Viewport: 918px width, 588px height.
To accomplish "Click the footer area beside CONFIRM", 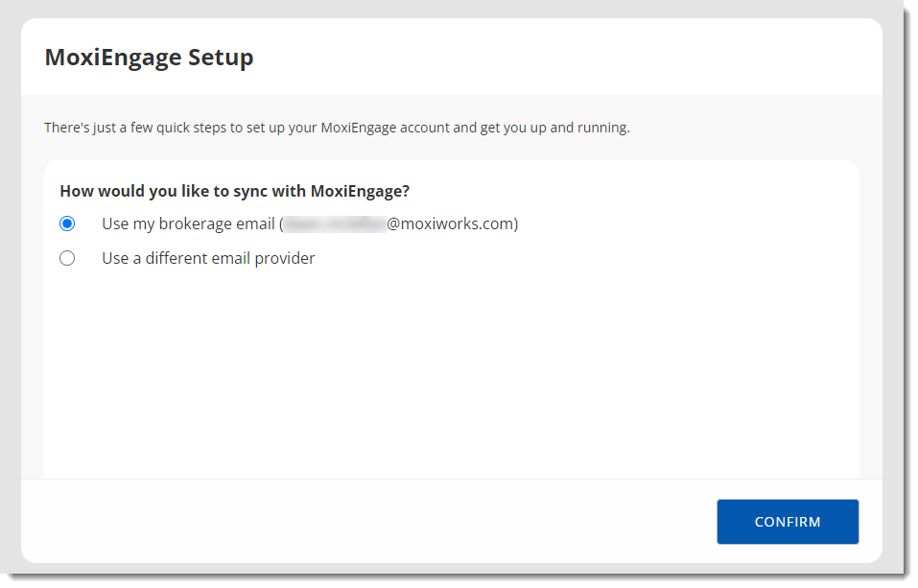I will pyautogui.click(x=384, y=521).
